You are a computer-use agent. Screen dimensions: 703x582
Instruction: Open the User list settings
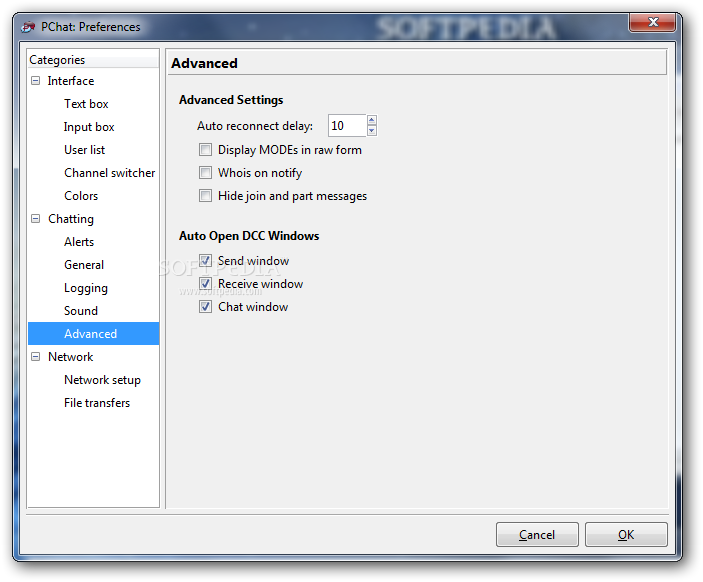click(x=84, y=150)
